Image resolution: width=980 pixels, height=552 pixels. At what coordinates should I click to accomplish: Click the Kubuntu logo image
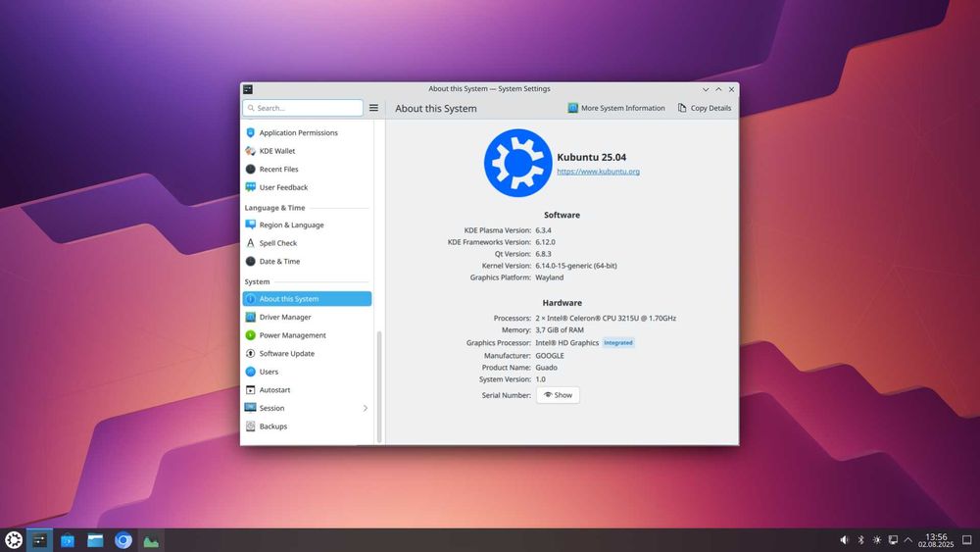tap(517, 163)
